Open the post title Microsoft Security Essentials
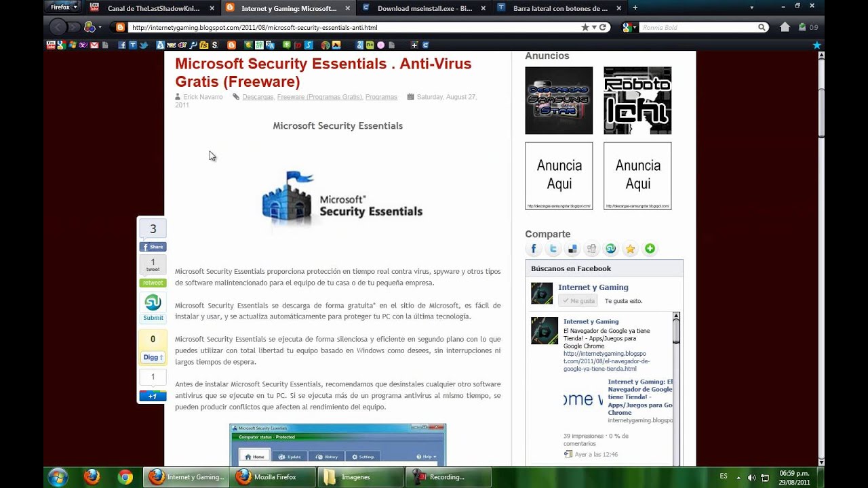868x488 pixels. pyautogui.click(x=323, y=73)
